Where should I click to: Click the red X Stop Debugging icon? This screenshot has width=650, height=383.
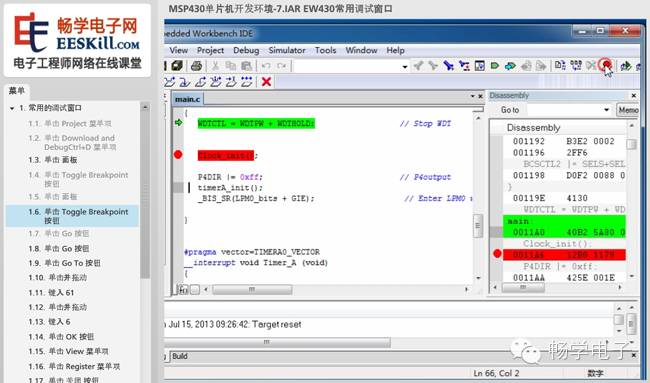pos(266,82)
